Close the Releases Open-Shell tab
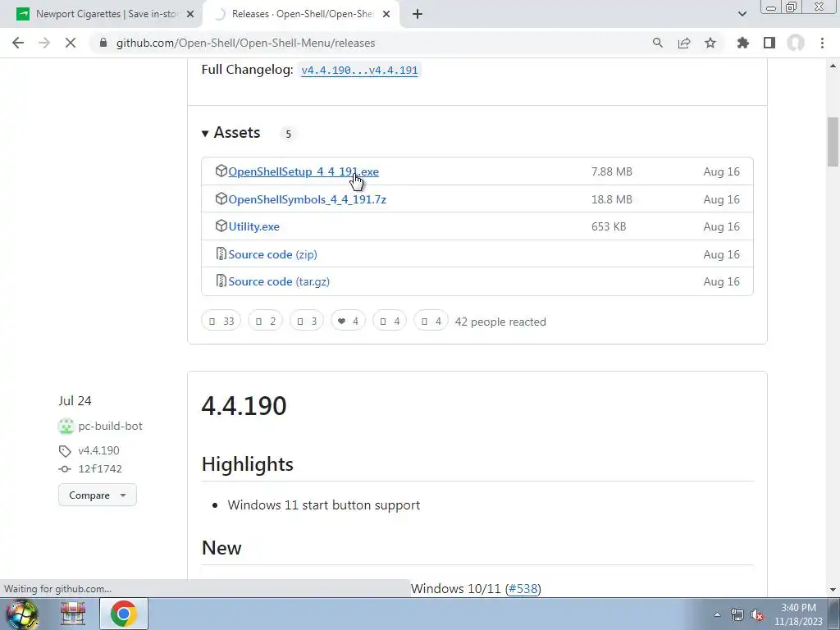 (x=386, y=15)
